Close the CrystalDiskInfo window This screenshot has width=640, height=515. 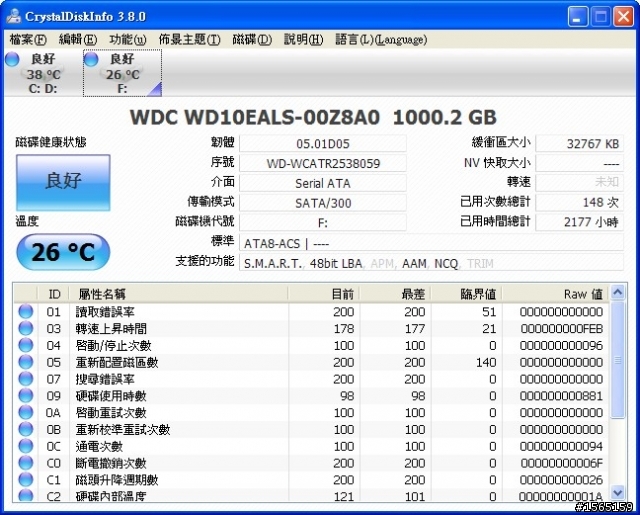[x=624, y=17]
